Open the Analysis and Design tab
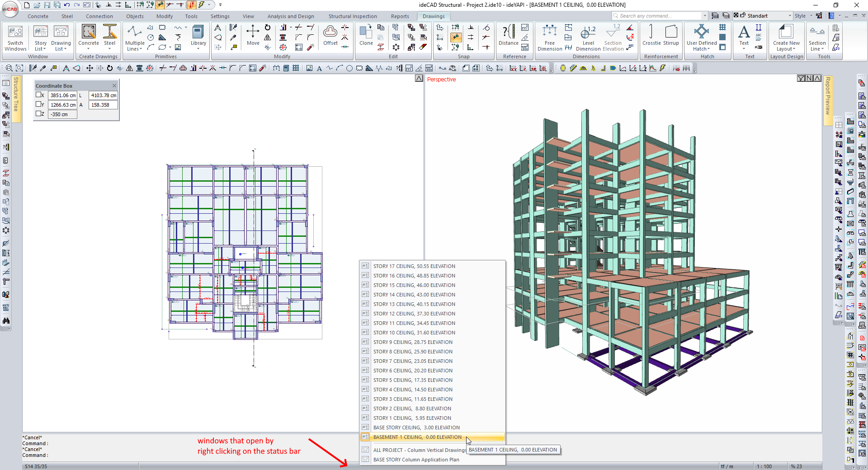 (x=290, y=16)
